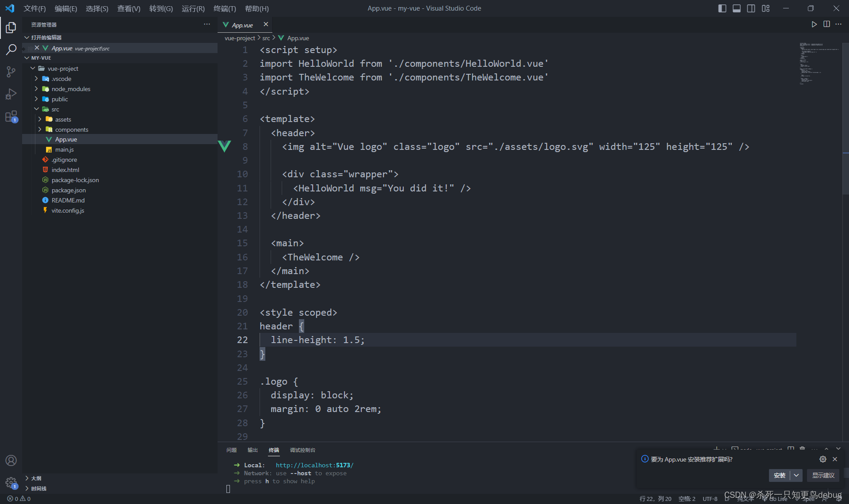Toggle the primary sidebar visibility

point(722,8)
